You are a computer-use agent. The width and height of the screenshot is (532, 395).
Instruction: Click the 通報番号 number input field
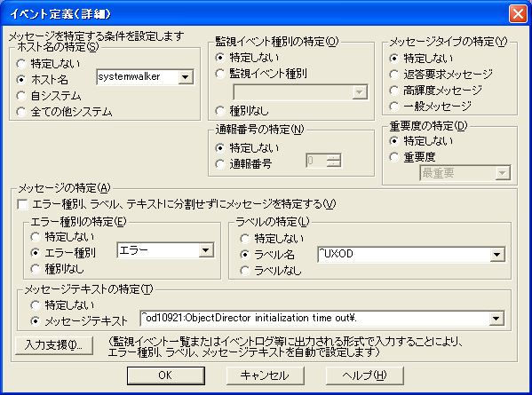[x=316, y=161]
